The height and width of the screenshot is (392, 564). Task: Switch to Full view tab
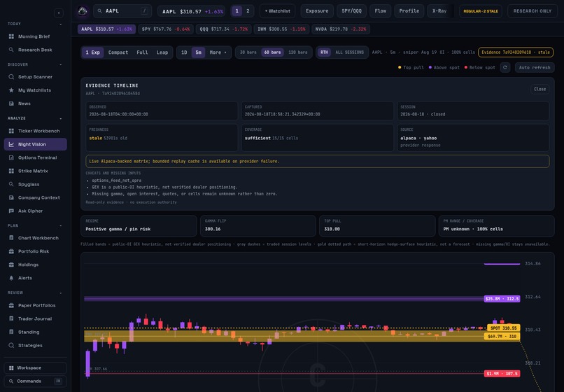pos(142,52)
